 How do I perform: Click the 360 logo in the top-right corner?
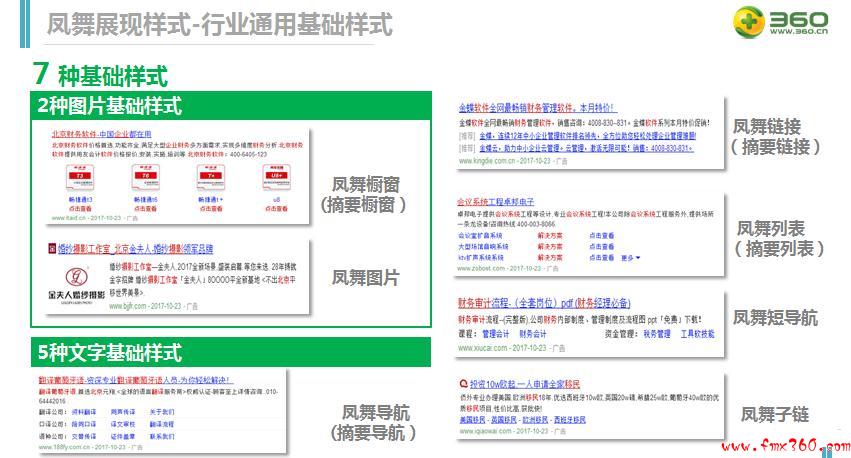click(780, 22)
